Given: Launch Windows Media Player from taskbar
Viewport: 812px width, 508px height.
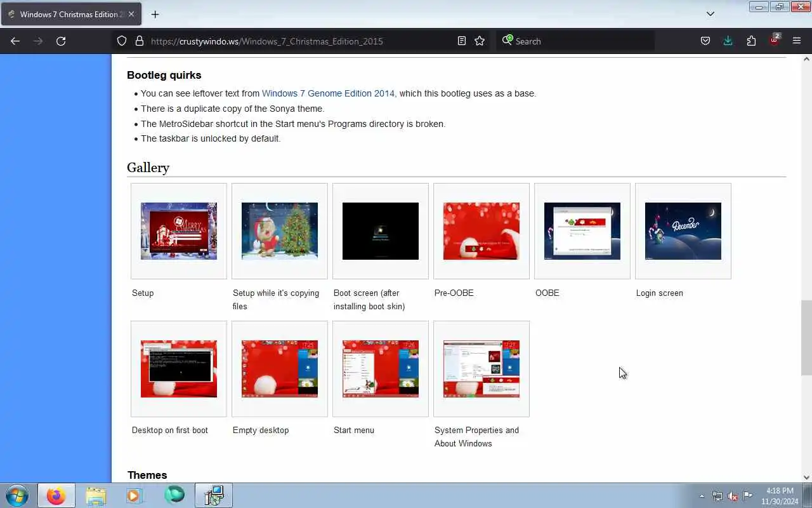Looking at the screenshot, I should click(134, 495).
